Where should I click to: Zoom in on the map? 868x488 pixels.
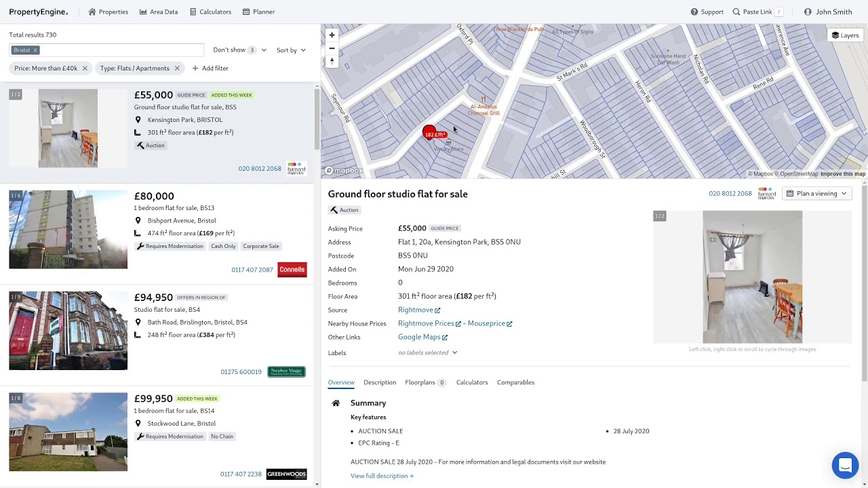[x=332, y=35]
